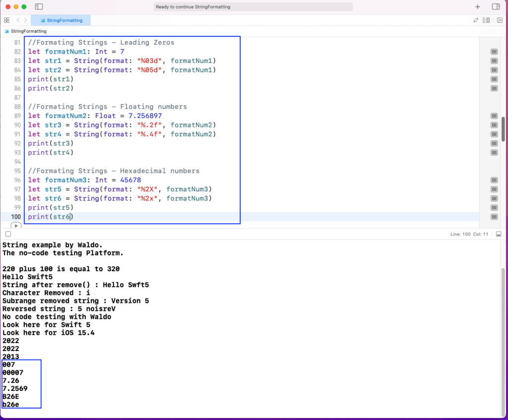
Task: Go back with the left chevron
Action: [18, 20]
